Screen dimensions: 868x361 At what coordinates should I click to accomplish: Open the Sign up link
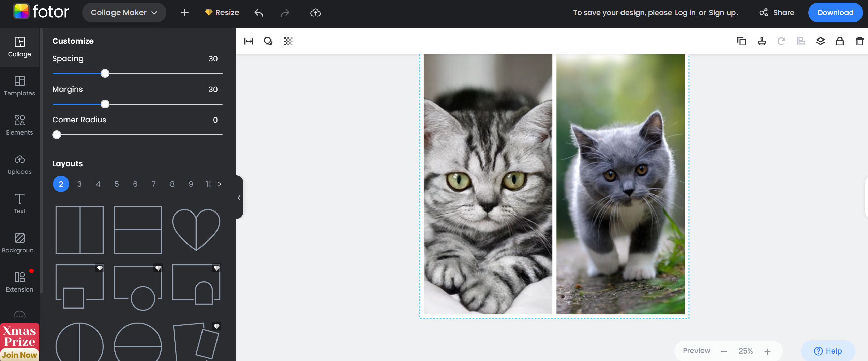[722, 13]
